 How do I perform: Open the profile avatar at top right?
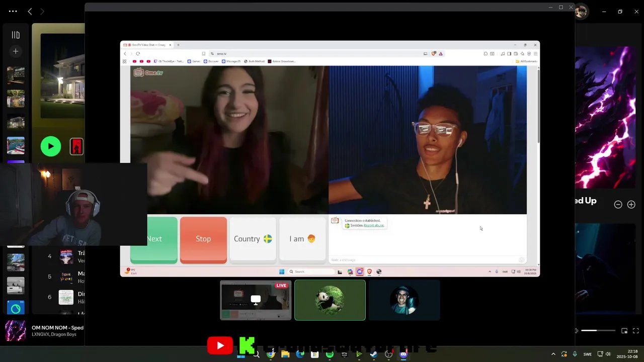(581, 12)
